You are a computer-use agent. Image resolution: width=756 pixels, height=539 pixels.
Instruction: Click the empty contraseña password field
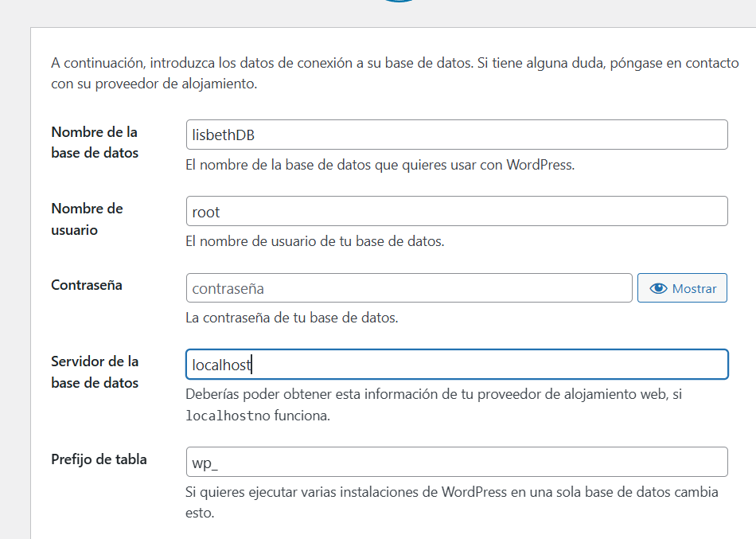coord(409,288)
